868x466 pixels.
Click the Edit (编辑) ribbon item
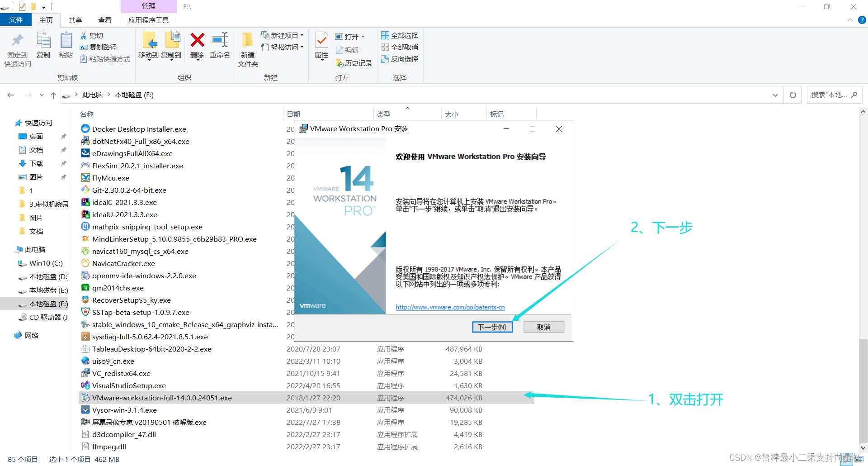[347, 50]
